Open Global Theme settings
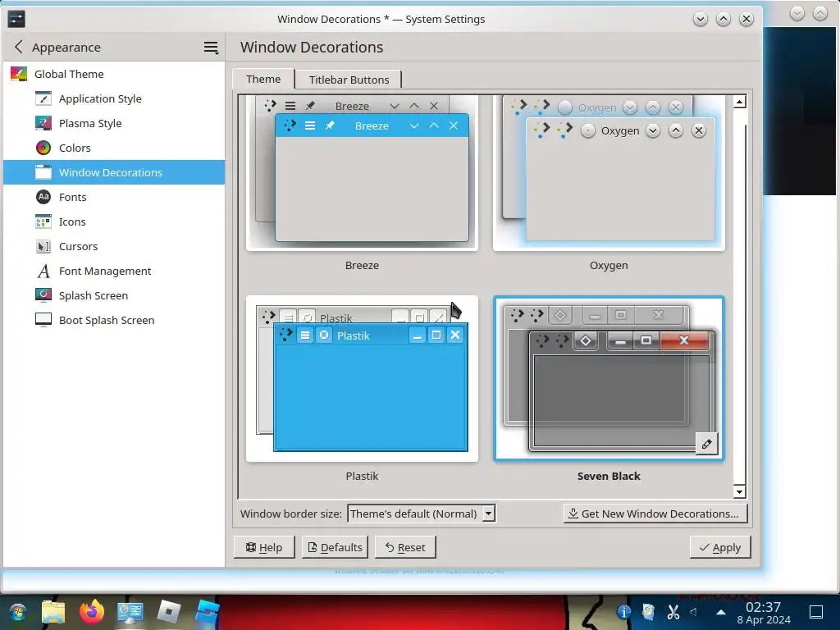Screen dimensions: 840x630 (114, 74)
